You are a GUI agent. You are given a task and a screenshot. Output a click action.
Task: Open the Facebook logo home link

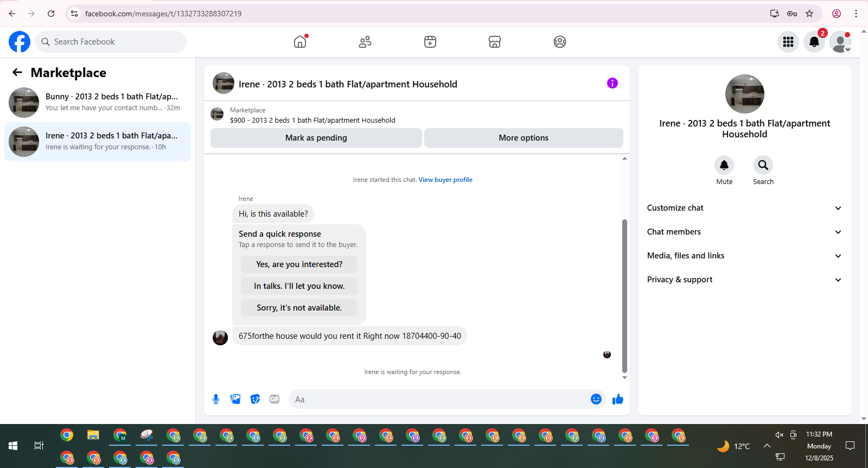pyautogui.click(x=20, y=42)
